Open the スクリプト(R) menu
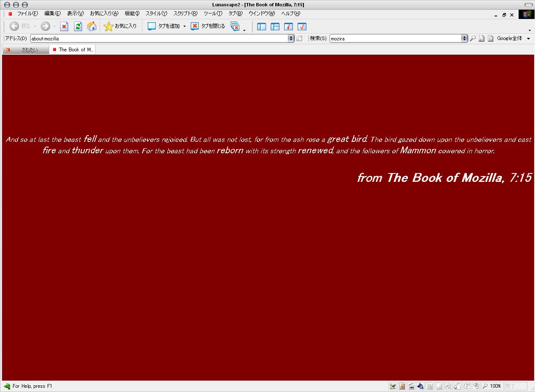The height and width of the screenshot is (392, 535). click(185, 14)
